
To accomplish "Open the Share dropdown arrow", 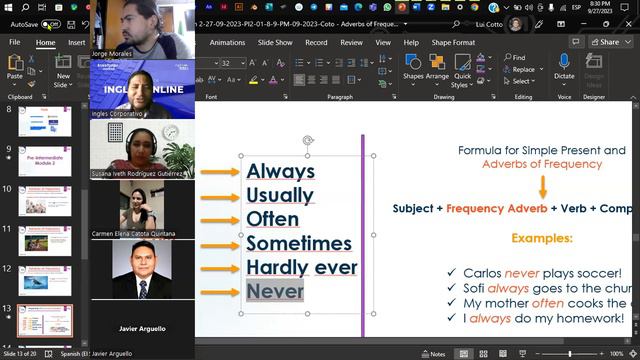I will tap(628, 42).
